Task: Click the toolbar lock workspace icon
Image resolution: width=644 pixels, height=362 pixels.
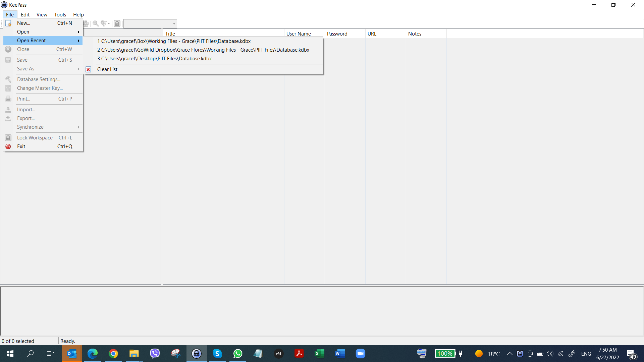Action: pos(117,23)
